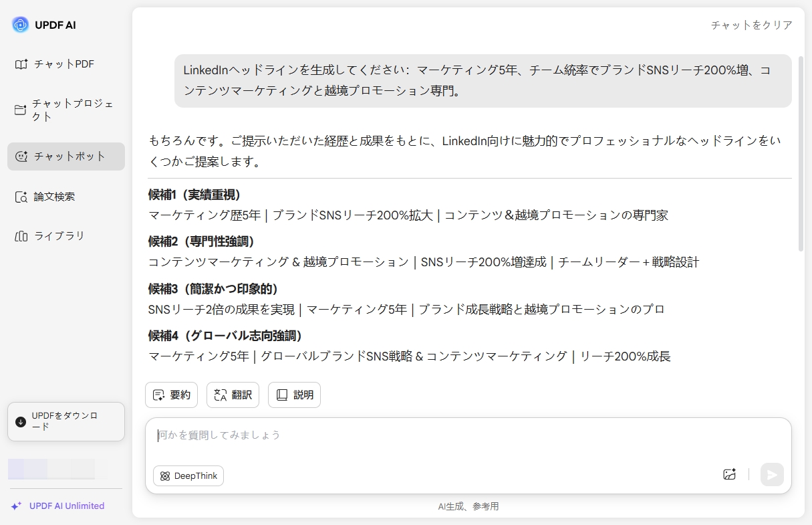
Task: Click the チャットボット robot icon
Action: [x=21, y=156]
